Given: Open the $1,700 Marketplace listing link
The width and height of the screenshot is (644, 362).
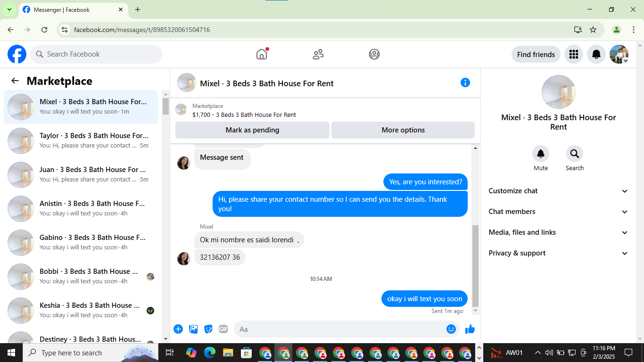Looking at the screenshot, I should (x=244, y=115).
